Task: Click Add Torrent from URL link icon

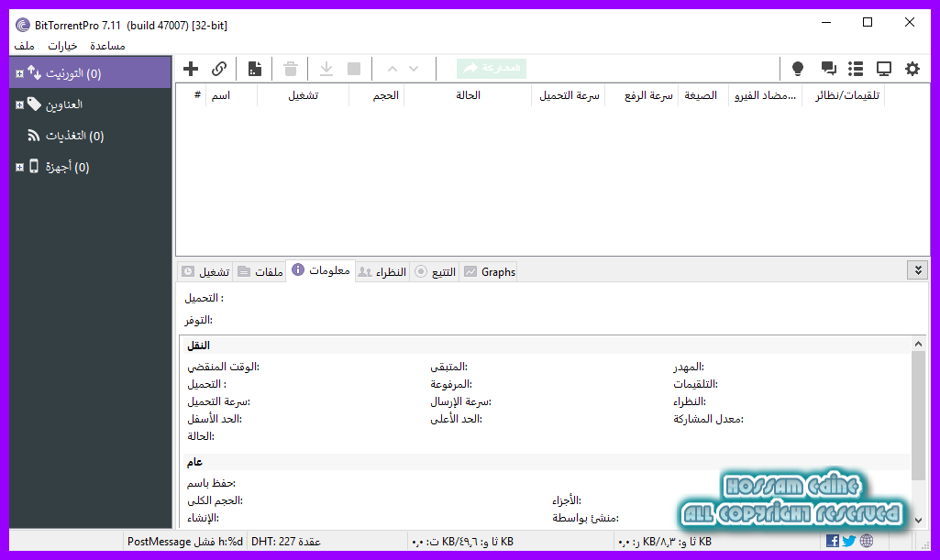Action: [x=219, y=69]
